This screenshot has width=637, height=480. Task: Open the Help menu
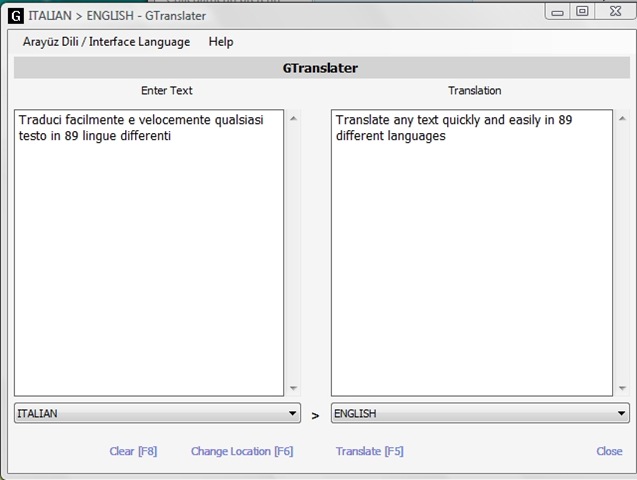(221, 42)
